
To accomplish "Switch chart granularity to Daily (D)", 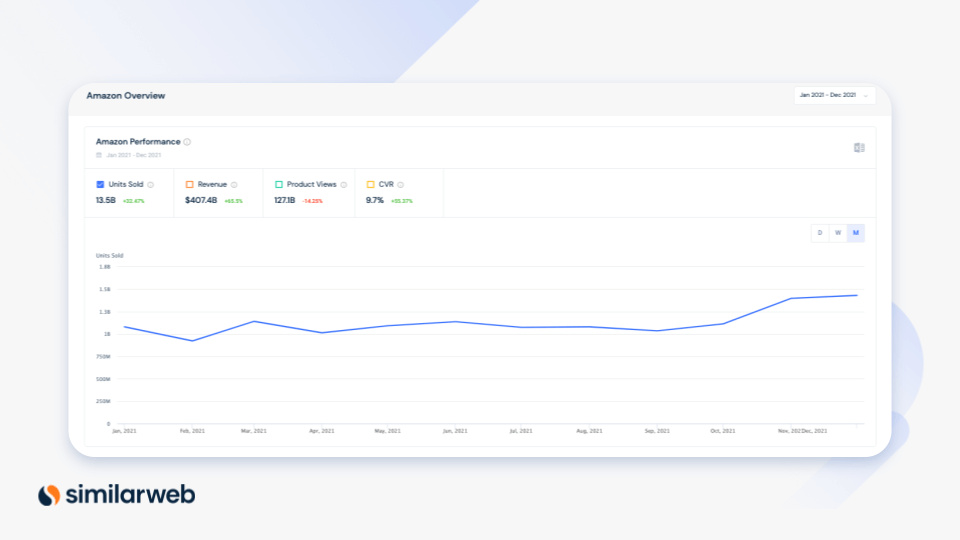I will click(820, 233).
